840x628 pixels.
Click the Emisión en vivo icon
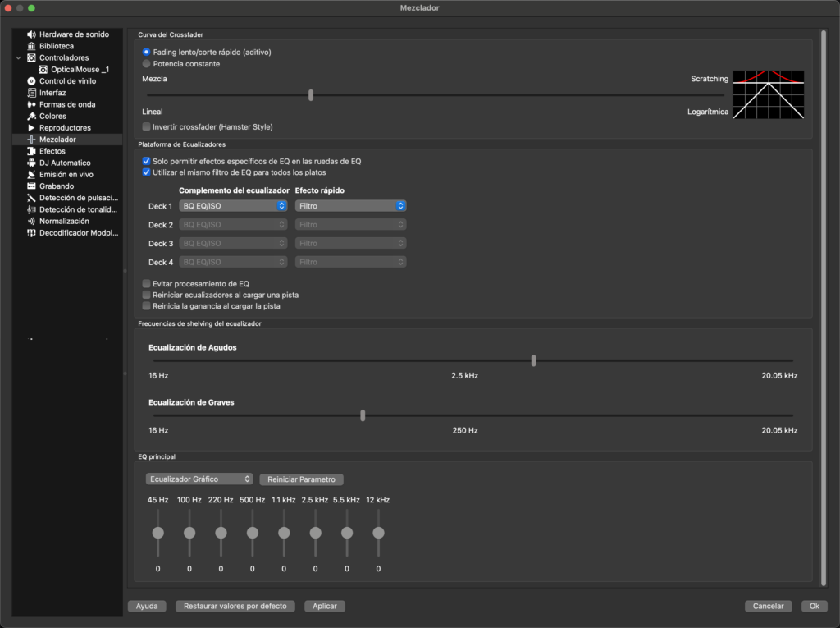point(32,174)
